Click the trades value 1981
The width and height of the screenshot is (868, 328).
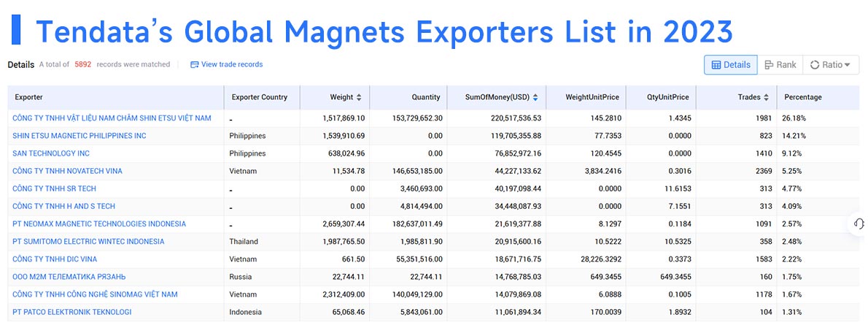click(x=765, y=118)
